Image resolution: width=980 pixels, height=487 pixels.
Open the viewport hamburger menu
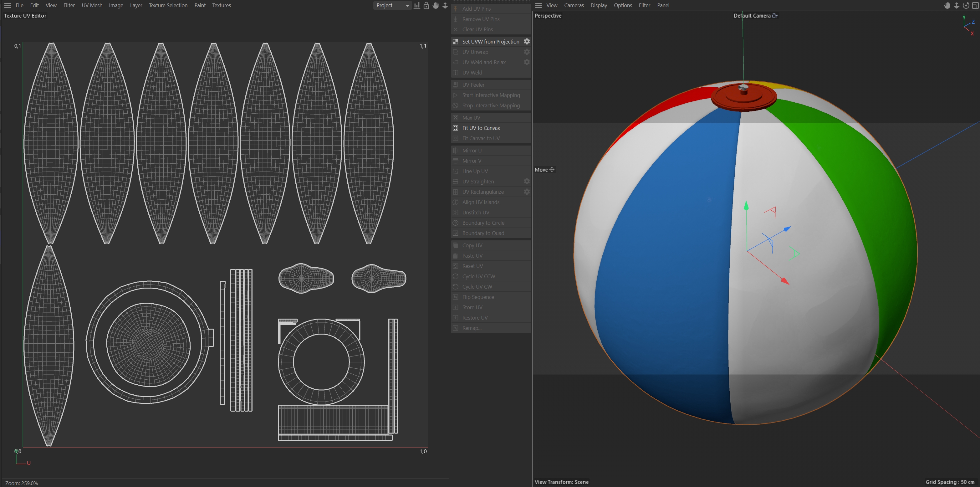coord(538,5)
